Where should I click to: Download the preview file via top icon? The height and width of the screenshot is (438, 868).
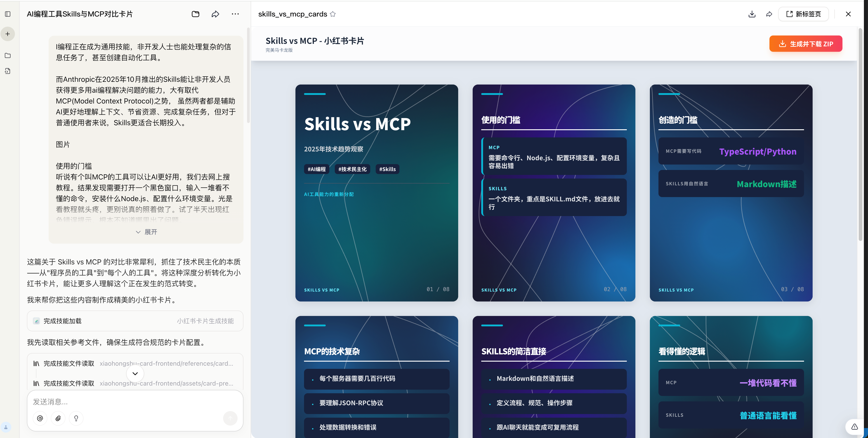tap(752, 14)
